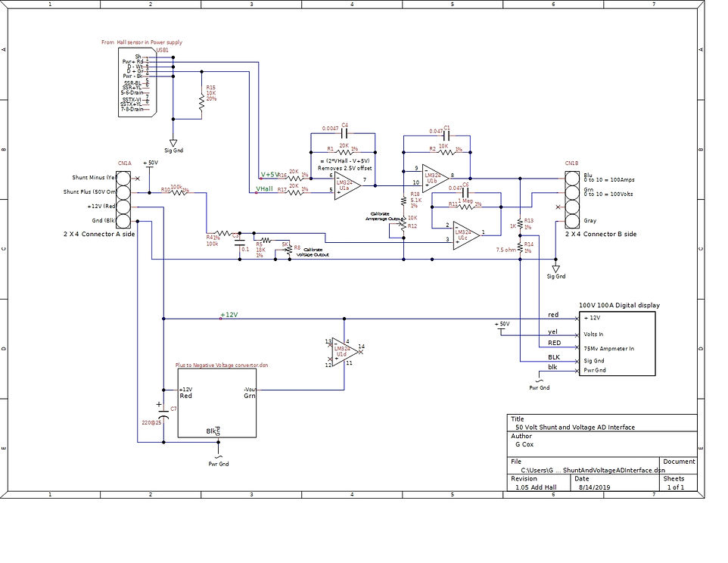The height and width of the screenshot is (563, 728).
Task: Click the 'Calibrate Amperage Output' label
Action: [x=384, y=216]
